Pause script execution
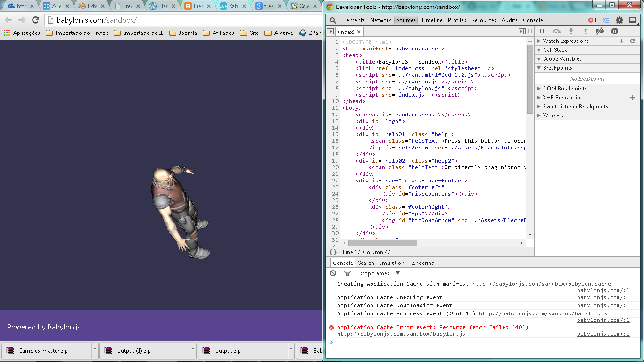Viewport: 644px width, 362px height. point(542,31)
